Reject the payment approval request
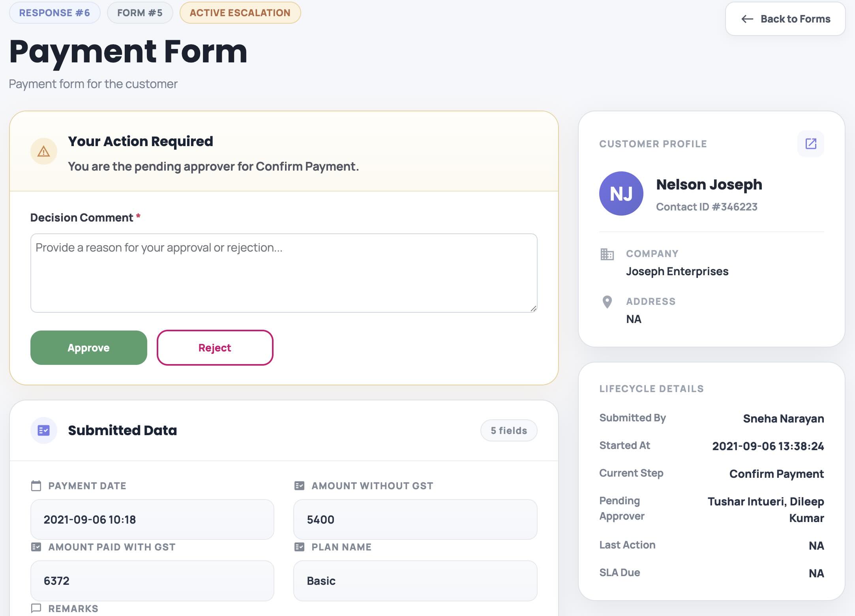This screenshot has height=616, width=855. (215, 348)
